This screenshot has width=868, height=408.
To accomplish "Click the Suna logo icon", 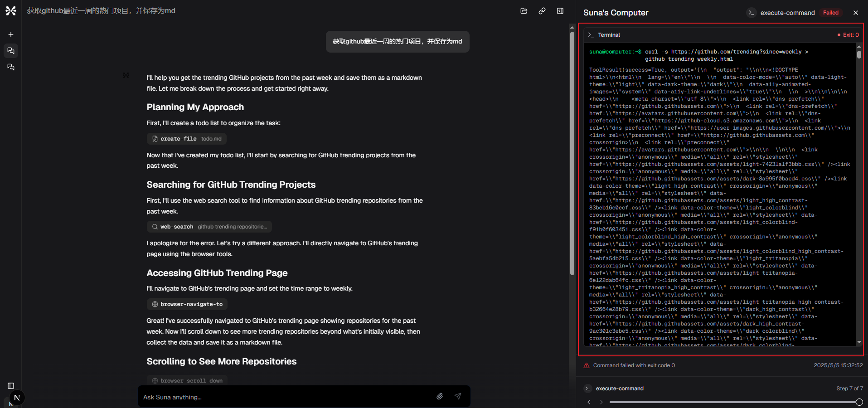I will tap(11, 11).
